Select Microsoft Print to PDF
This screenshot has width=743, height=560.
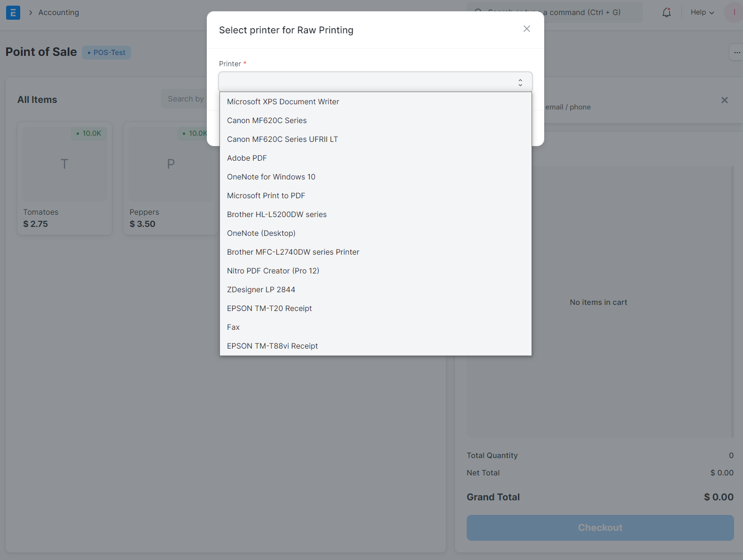375,195
